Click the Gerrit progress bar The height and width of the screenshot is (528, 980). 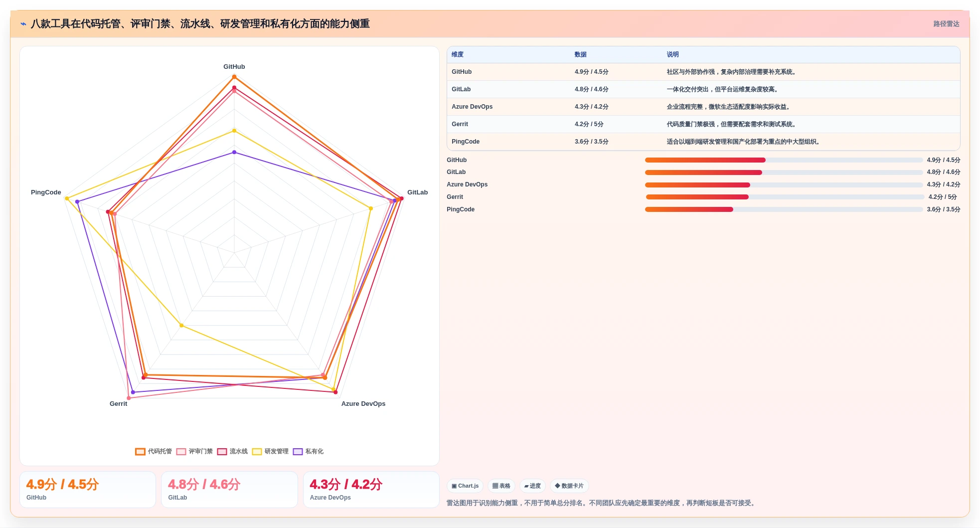[x=785, y=197]
